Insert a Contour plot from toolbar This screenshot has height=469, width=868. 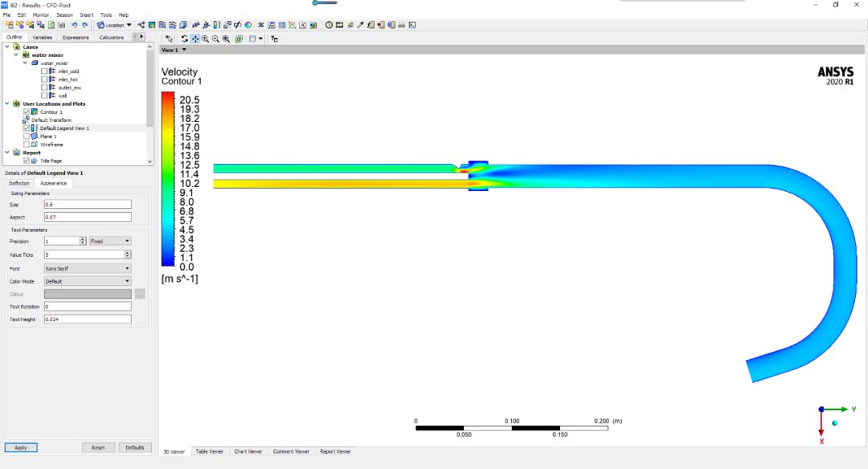(152, 25)
